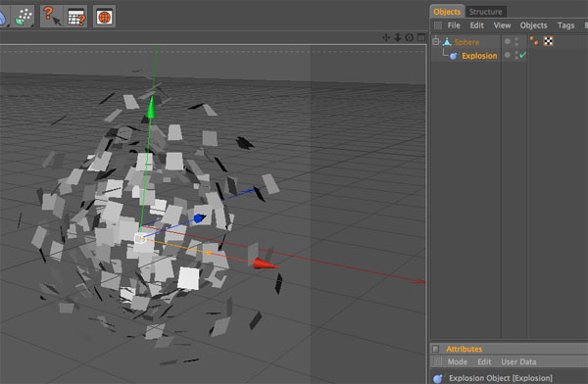This screenshot has height=384, width=588.
Task: Click the Explosion deformer's blue bomb icon
Action: tap(454, 56)
